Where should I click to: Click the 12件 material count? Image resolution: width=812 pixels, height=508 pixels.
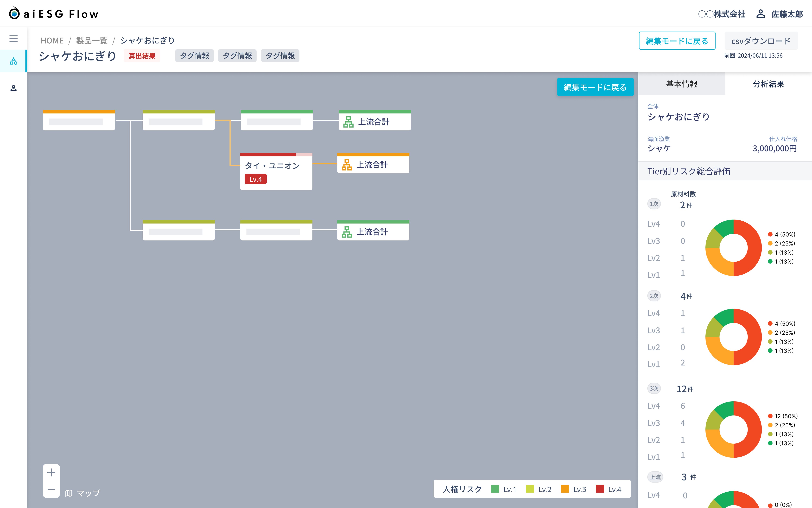[x=685, y=389]
